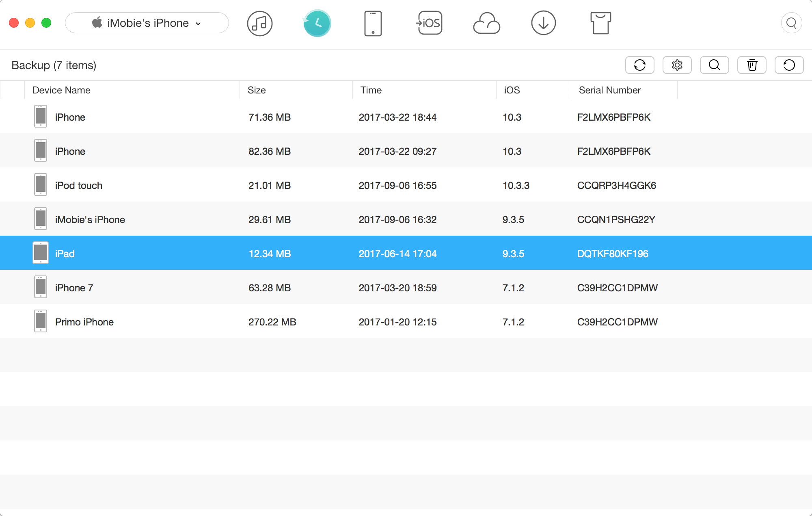
Task: Click the restore circular arrow button
Action: point(789,65)
